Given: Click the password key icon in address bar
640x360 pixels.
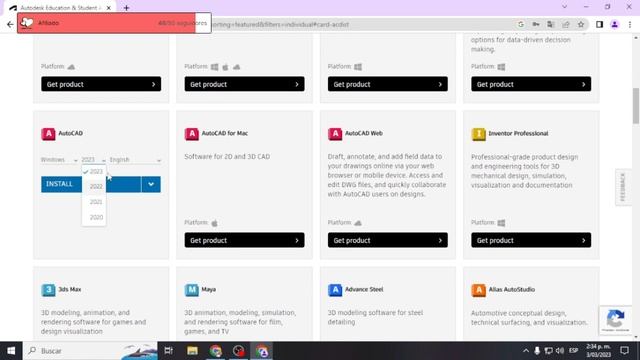Looking at the screenshot, I should [x=536, y=24].
